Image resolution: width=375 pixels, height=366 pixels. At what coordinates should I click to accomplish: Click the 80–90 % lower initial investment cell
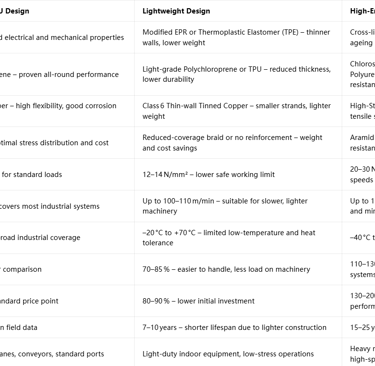click(x=238, y=301)
